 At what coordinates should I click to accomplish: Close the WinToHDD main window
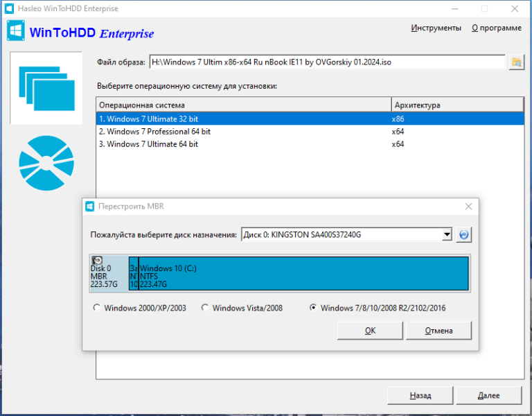coord(515,9)
